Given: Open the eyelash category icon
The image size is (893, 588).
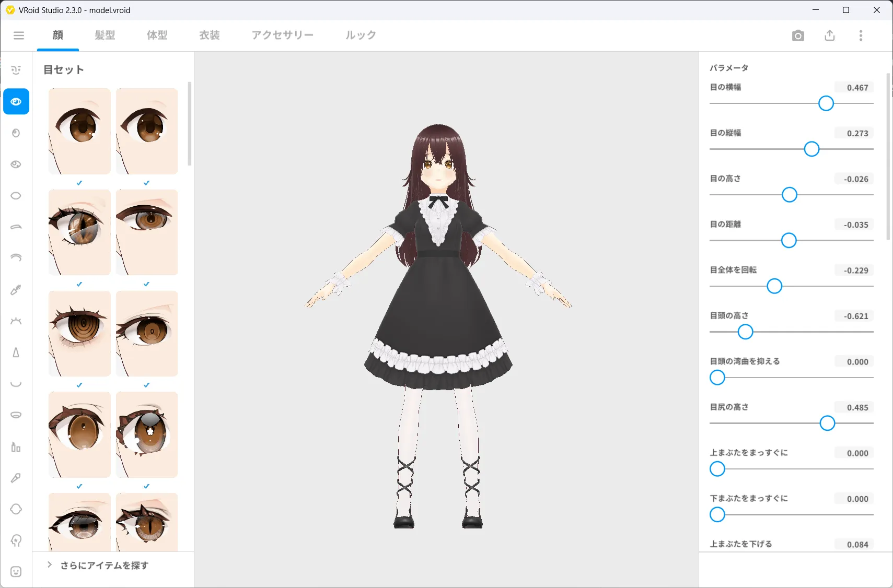Looking at the screenshot, I should pyautogui.click(x=16, y=321).
